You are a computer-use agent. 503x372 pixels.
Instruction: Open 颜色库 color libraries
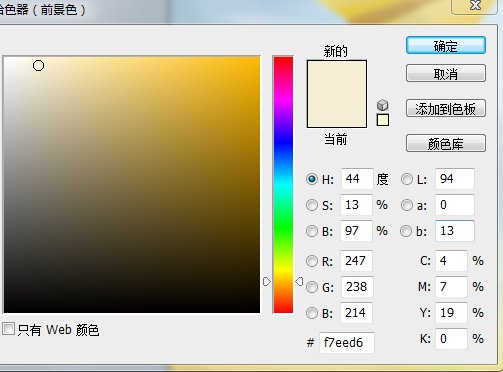click(x=446, y=144)
